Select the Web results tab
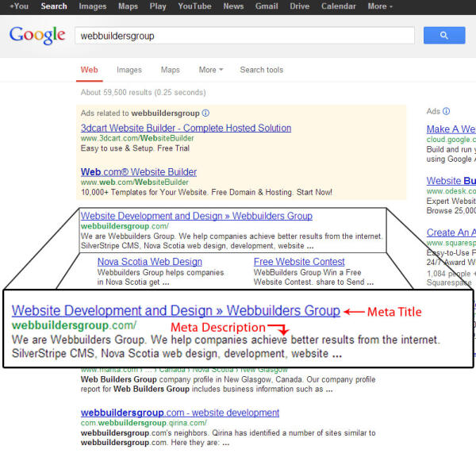Viewport: 476px width, 457px height. [89, 70]
